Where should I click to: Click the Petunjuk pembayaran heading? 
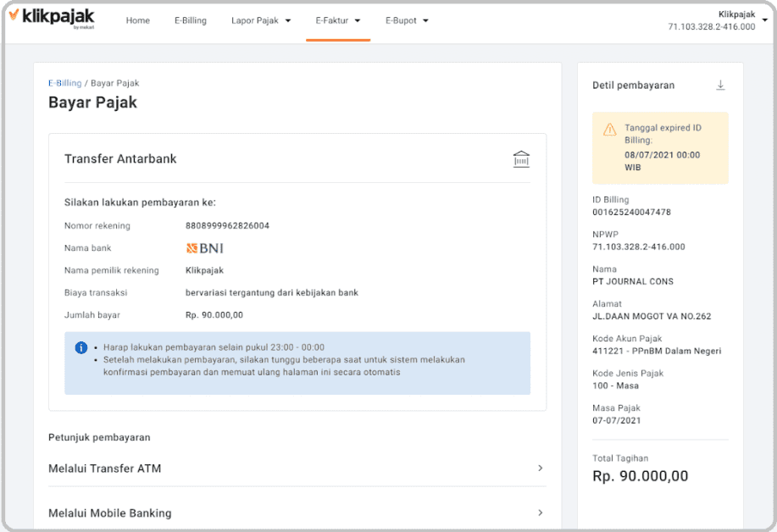pyautogui.click(x=99, y=437)
